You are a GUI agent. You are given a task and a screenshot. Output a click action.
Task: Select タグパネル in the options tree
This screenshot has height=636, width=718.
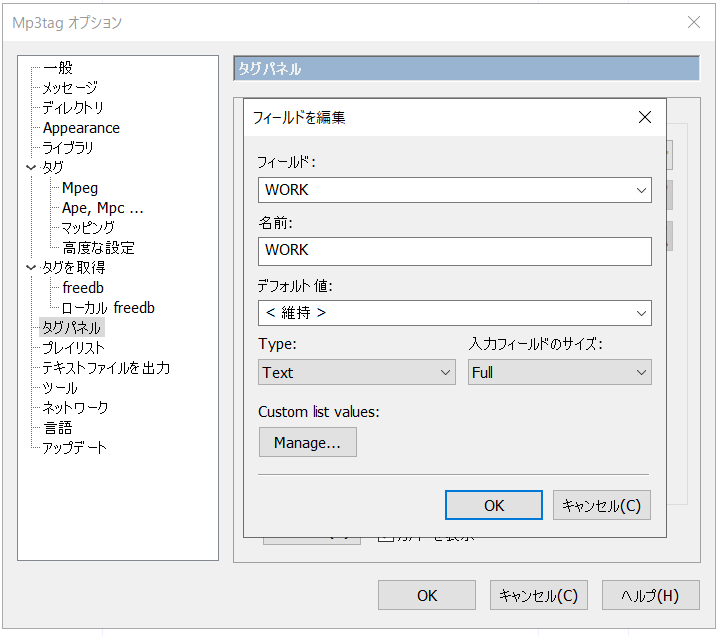click(71, 327)
